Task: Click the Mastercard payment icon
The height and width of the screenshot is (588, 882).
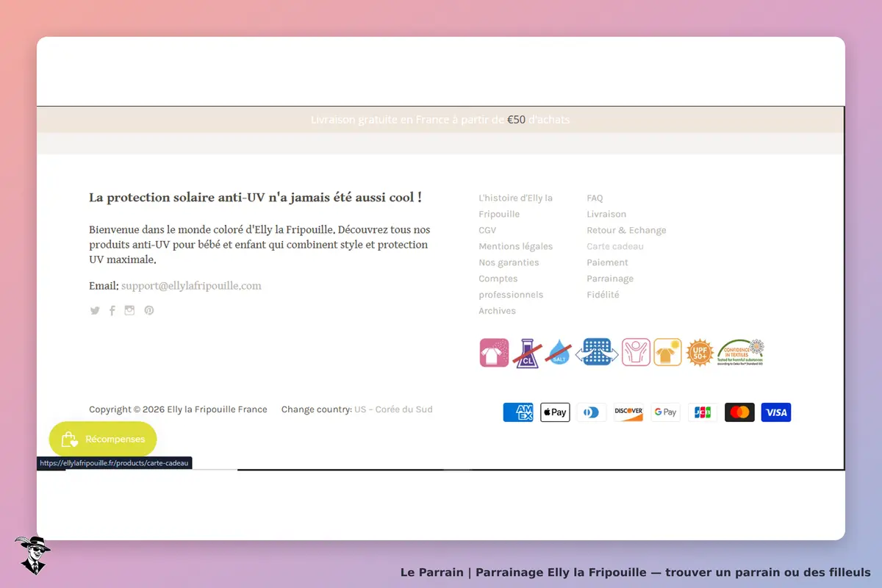Action: point(739,412)
